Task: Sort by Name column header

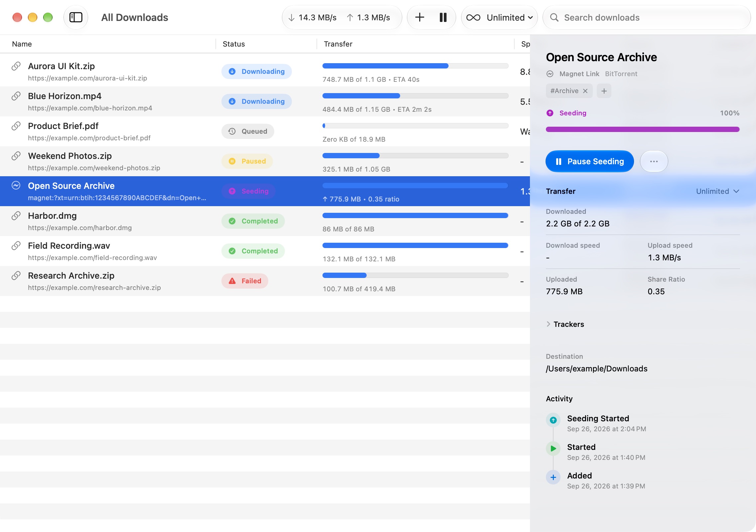Action: 22,44
